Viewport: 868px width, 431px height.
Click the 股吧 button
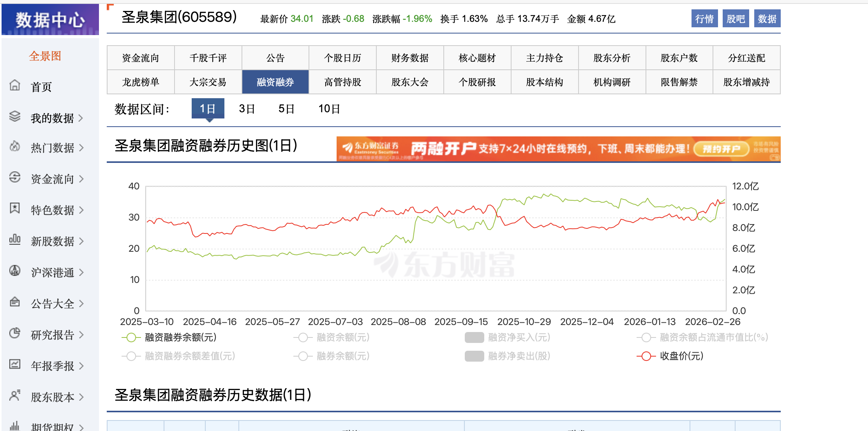[x=736, y=19]
